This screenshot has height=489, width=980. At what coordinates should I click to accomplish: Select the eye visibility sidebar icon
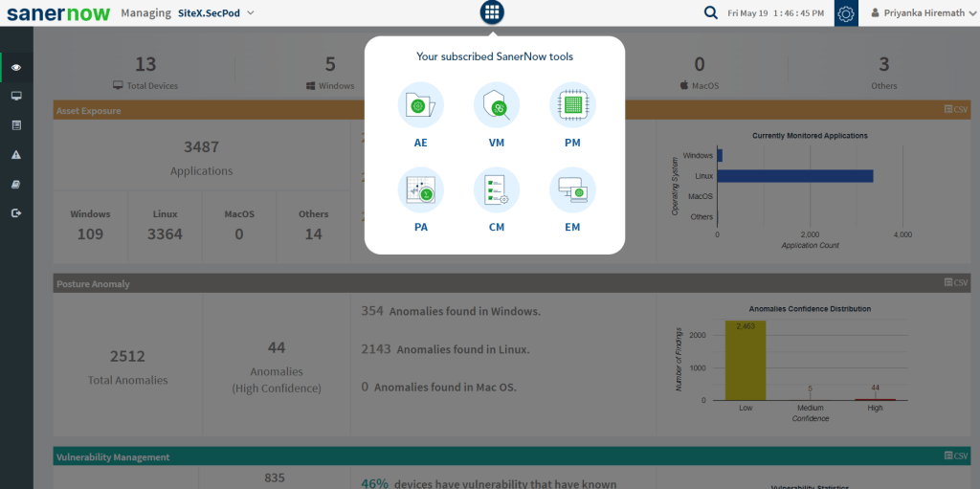tap(16, 68)
